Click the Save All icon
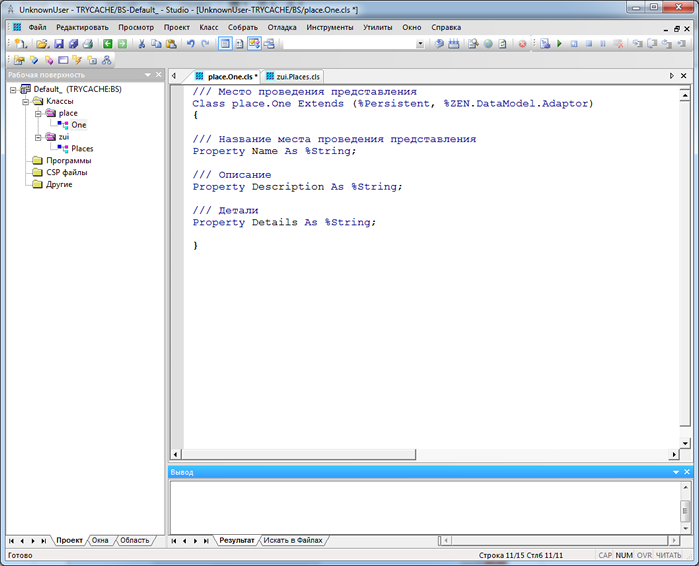The height and width of the screenshot is (566, 699). (73, 44)
